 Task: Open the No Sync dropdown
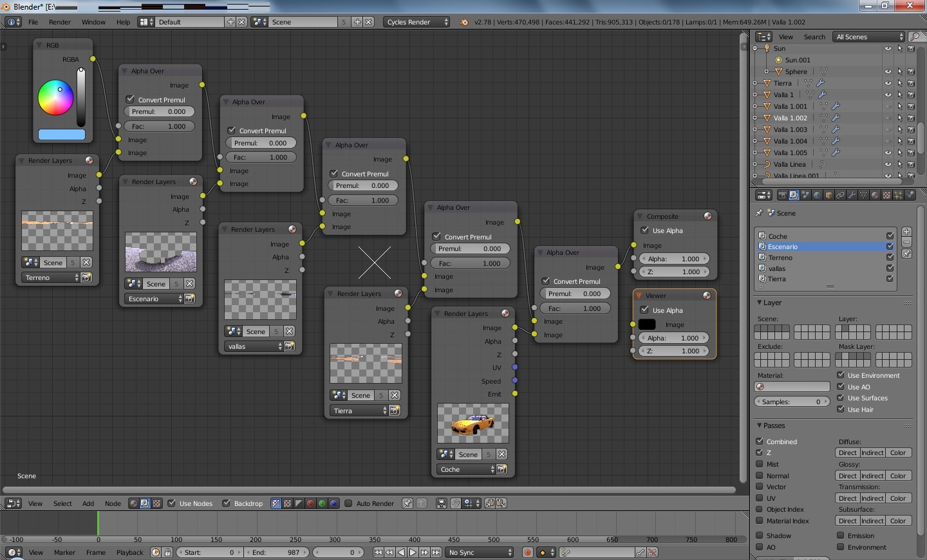click(480, 552)
